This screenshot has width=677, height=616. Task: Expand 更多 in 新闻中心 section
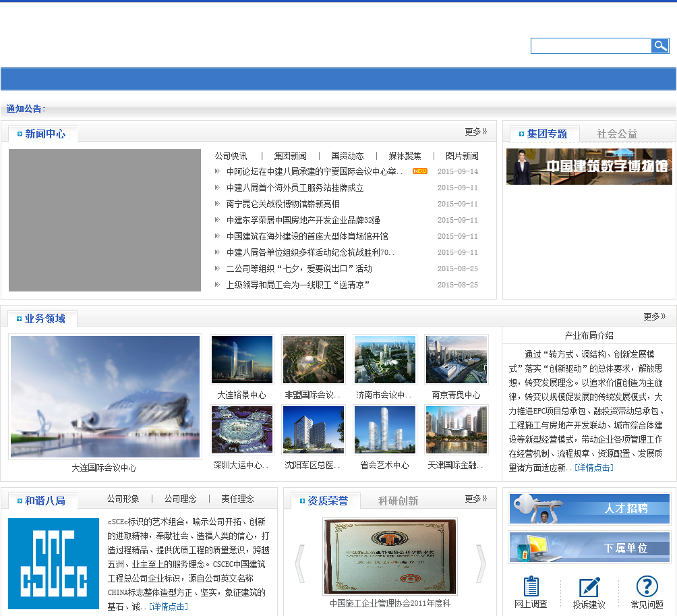(x=475, y=132)
